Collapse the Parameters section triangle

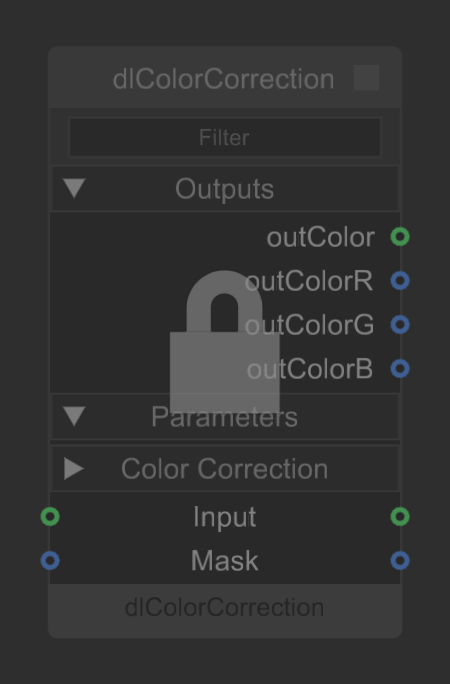coord(74,416)
